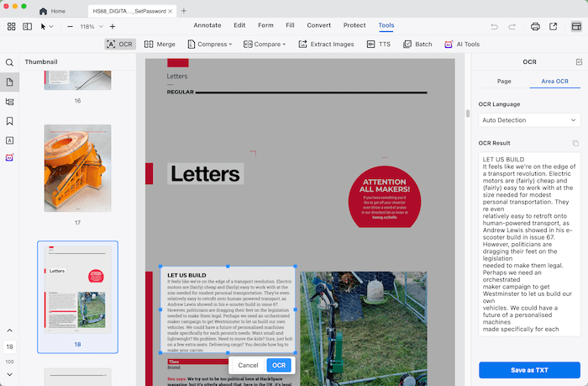This screenshot has width=588, height=386.
Task: Expand the Compress dropdown
Action: point(210,44)
